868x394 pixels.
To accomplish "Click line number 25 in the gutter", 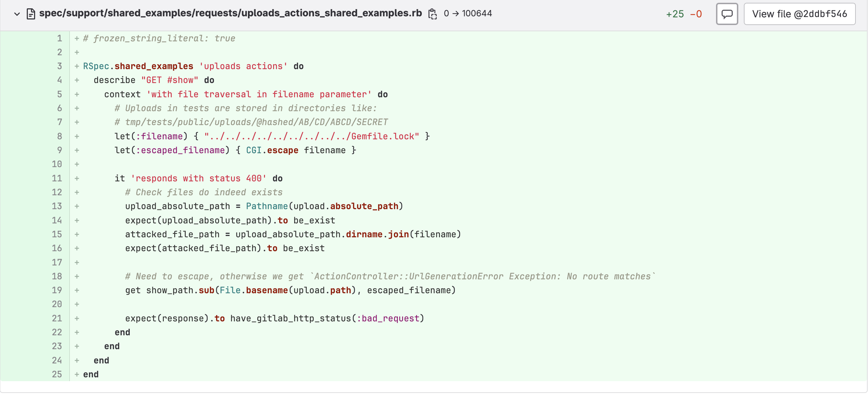I will (x=57, y=374).
